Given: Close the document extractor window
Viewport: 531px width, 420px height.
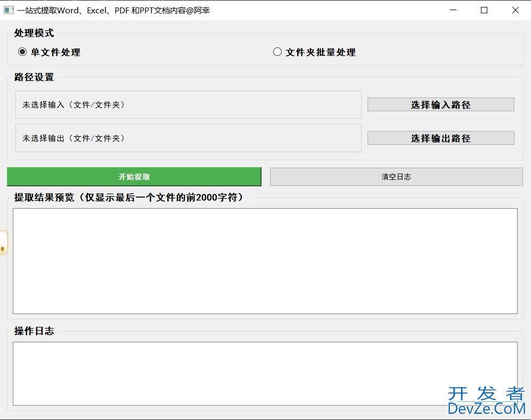Looking at the screenshot, I should click(515, 10).
